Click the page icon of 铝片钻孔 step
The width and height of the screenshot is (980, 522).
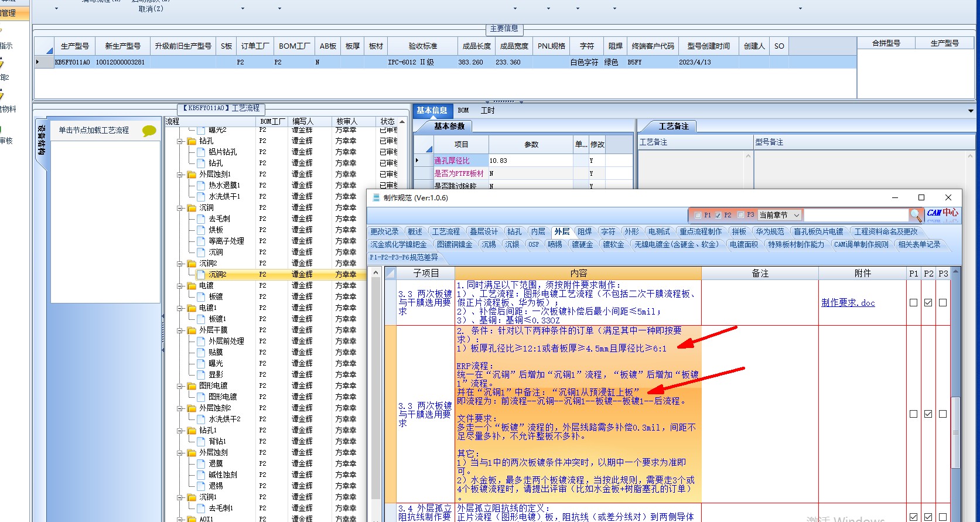tap(202, 152)
